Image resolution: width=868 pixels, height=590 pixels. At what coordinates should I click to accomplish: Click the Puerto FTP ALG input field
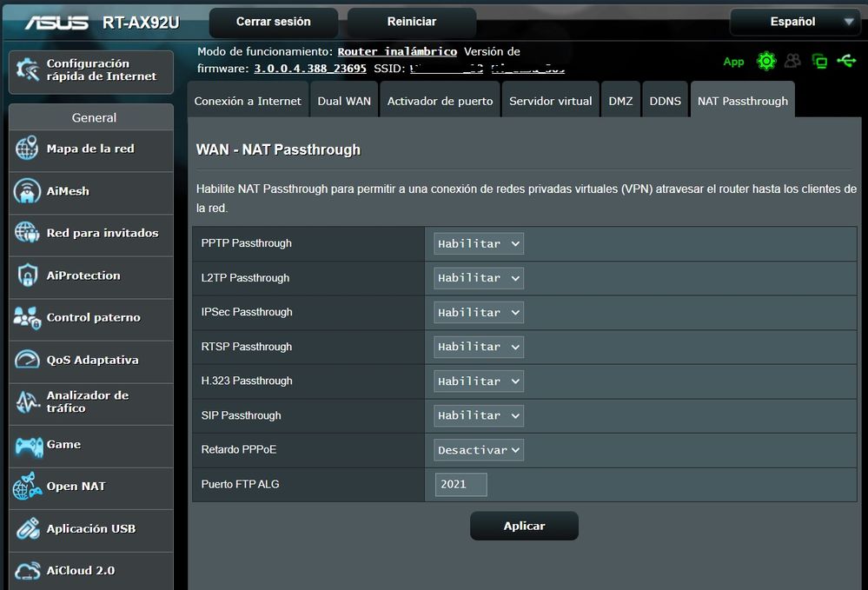point(461,485)
